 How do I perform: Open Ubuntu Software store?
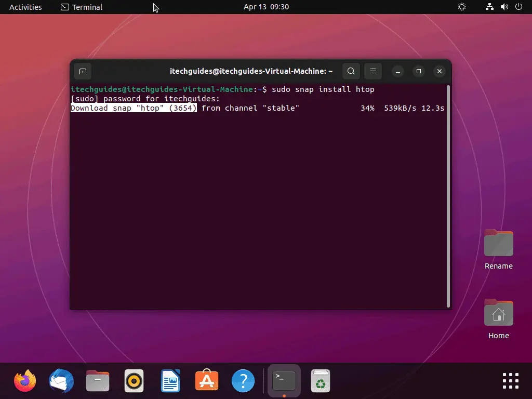pos(207,381)
